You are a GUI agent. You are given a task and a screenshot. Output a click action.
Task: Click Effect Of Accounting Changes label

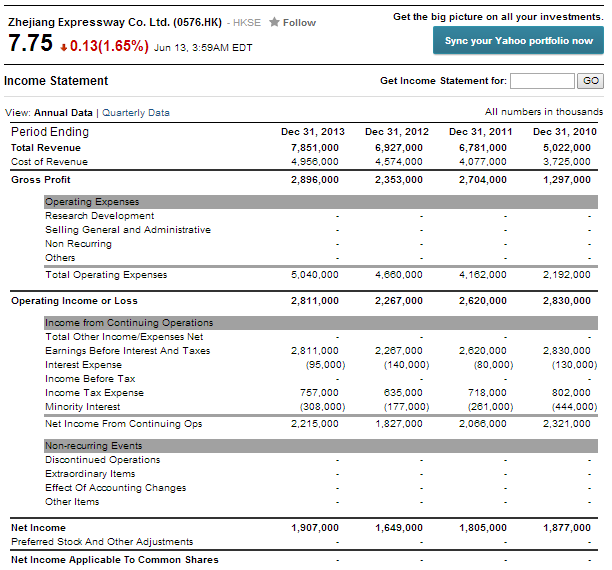pos(116,488)
